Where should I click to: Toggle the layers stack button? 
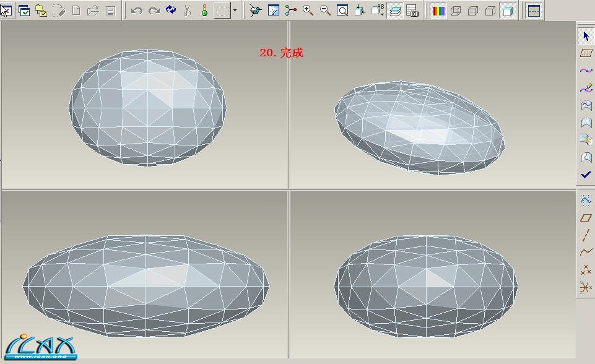coord(396,11)
